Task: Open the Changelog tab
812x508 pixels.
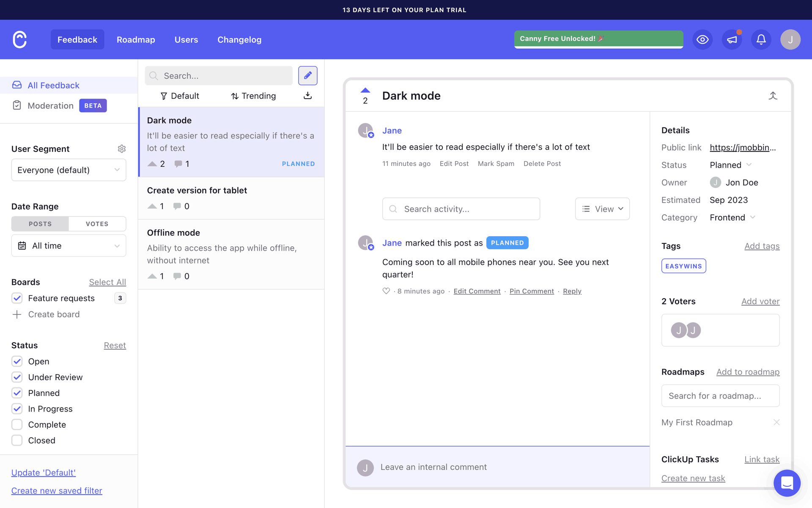Action: pos(239,39)
